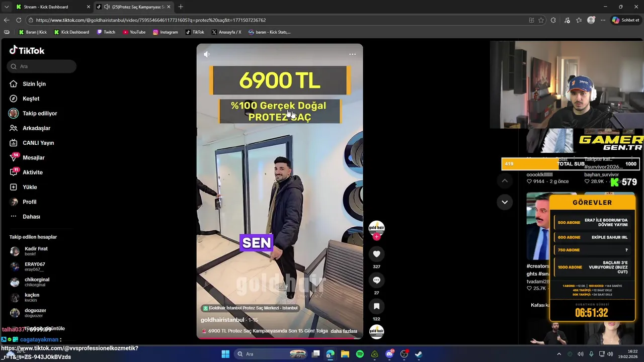Go to Takip ediliyor feed
Viewport: 644px width, 362px height.
coord(39,114)
